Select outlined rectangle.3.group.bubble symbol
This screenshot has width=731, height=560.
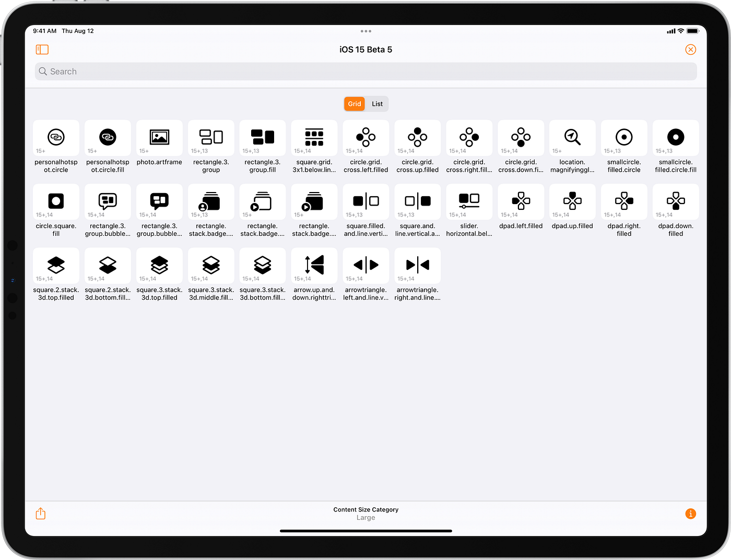[x=108, y=201]
